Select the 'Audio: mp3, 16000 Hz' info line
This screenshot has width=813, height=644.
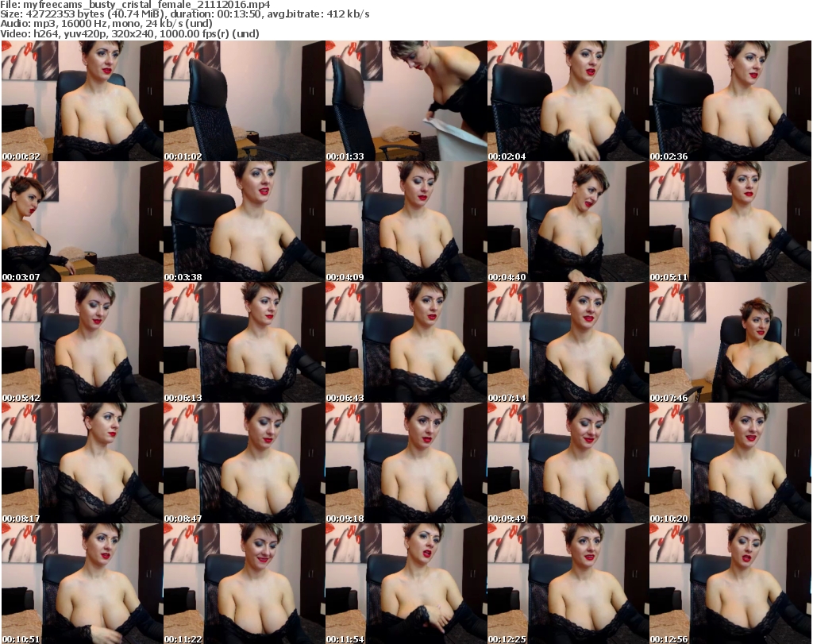click(x=106, y=24)
